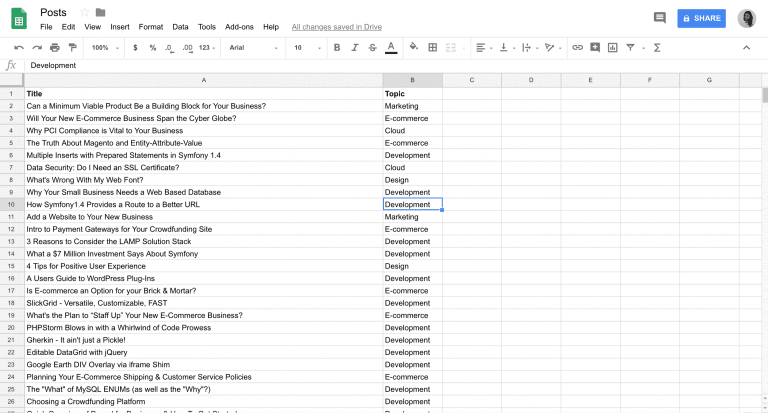Open the Format menu
The width and height of the screenshot is (768, 413).
coord(151,27)
